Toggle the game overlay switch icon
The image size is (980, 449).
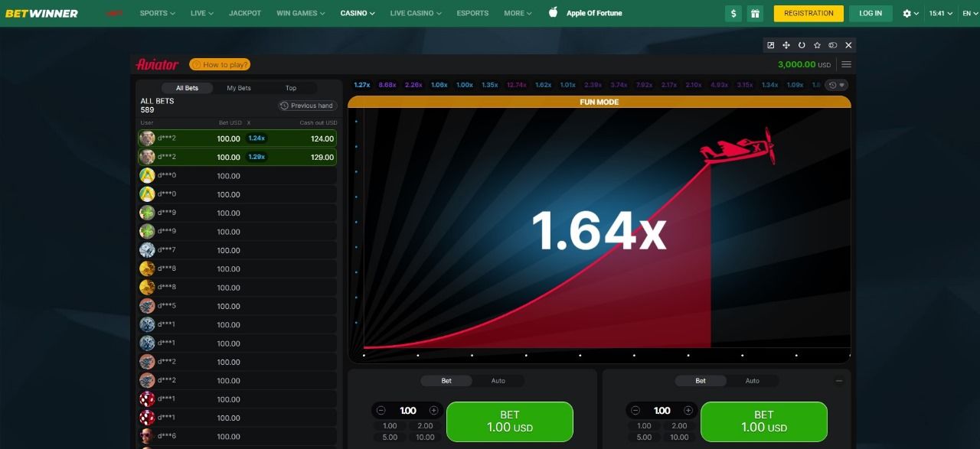832,46
